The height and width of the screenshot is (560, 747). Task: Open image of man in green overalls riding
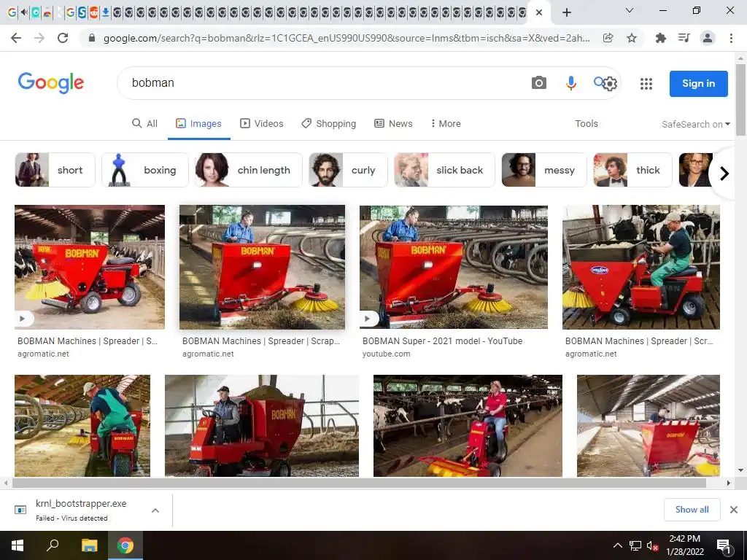641,267
